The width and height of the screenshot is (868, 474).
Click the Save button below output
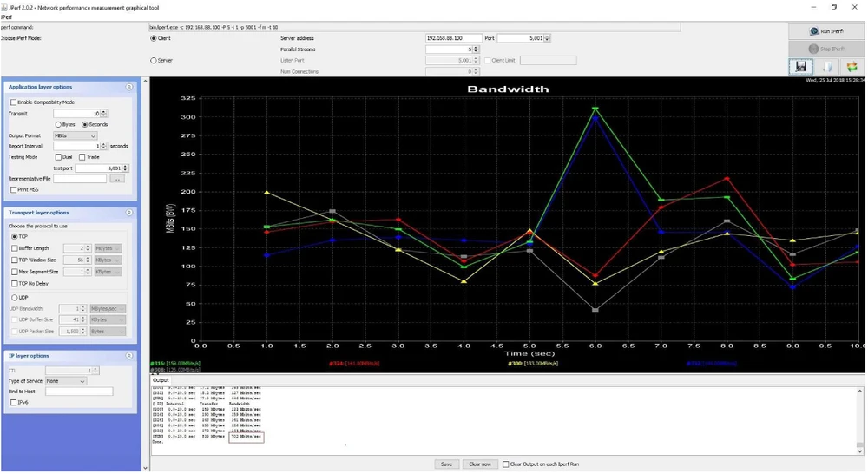click(x=446, y=464)
